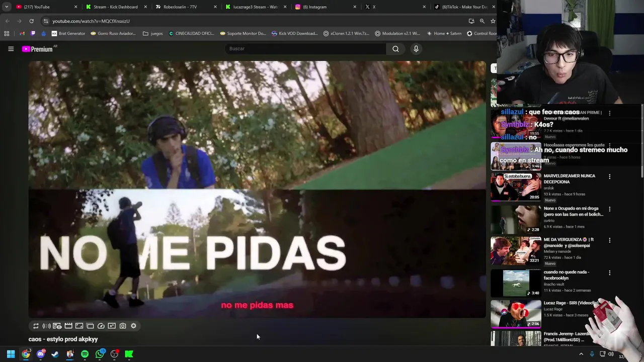Open CINECALIDAD OFICI... bookmark
Viewport: 644px width, 362px height.
tap(191, 34)
